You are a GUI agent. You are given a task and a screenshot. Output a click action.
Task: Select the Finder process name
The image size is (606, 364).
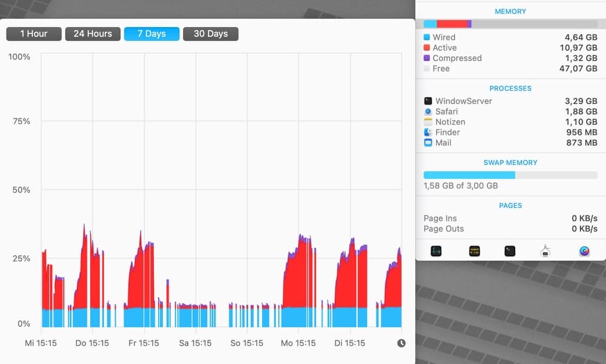(447, 132)
